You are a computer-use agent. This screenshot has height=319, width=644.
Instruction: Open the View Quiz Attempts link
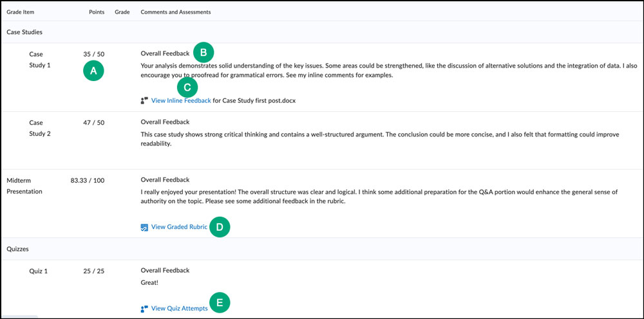(179, 309)
